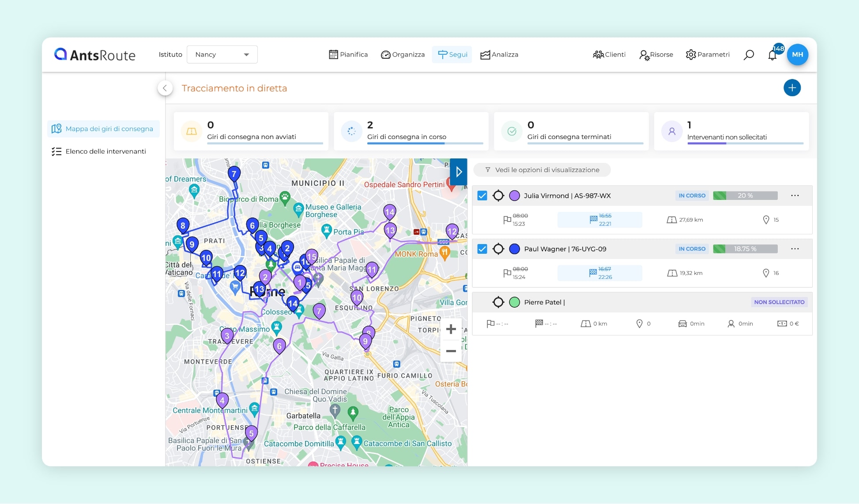Image resolution: width=859 pixels, height=504 pixels.
Task: Open notifications via the bell icon
Action: point(773,55)
